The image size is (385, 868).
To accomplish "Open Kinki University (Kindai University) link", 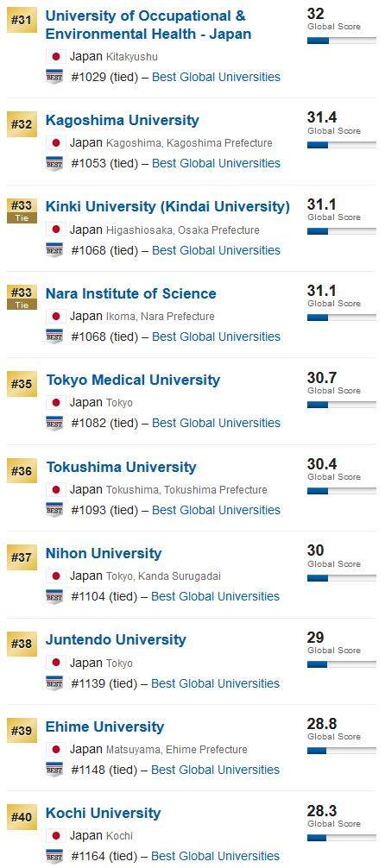I will click(x=167, y=207).
